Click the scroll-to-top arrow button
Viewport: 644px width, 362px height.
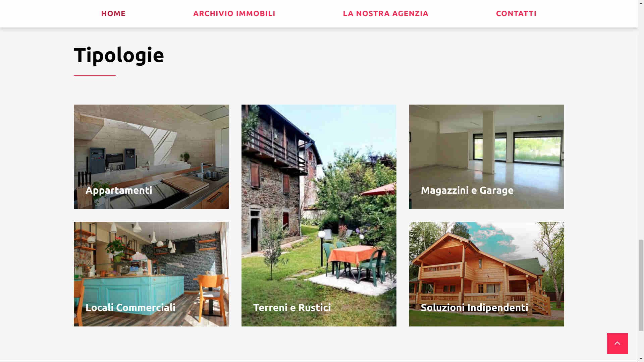pyautogui.click(x=617, y=343)
